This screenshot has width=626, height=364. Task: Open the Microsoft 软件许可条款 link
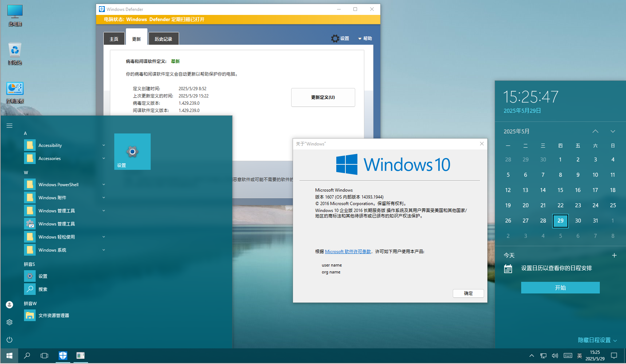tap(348, 252)
